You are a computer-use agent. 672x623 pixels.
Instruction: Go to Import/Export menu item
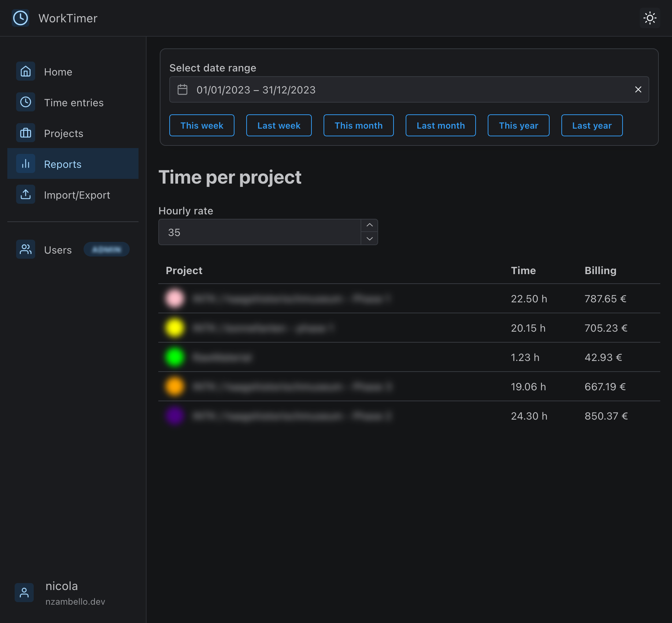77,195
